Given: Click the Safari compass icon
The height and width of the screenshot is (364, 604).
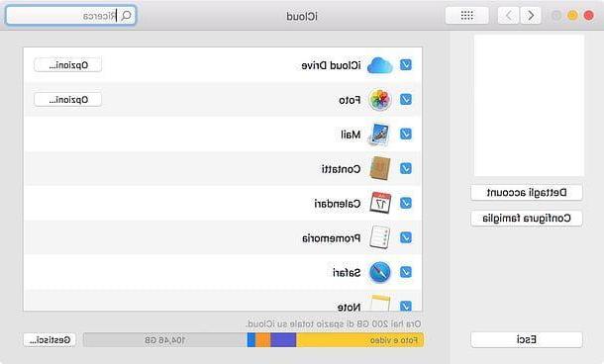Looking at the screenshot, I should pos(380,272).
